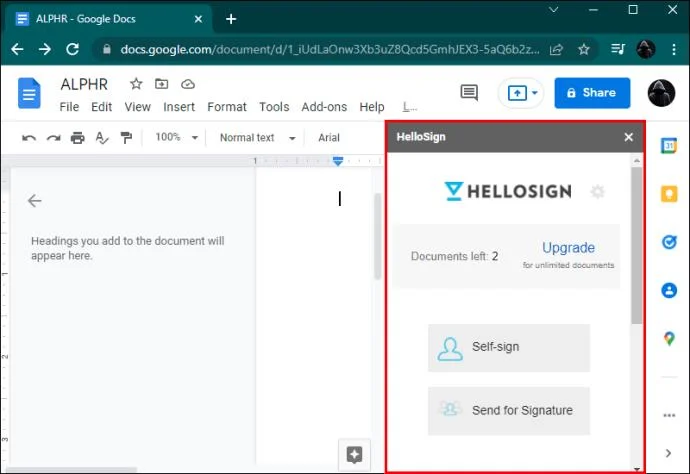Open Google Calendar side panel
Image resolution: width=690 pixels, height=474 pixels.
tap(669, 146)
